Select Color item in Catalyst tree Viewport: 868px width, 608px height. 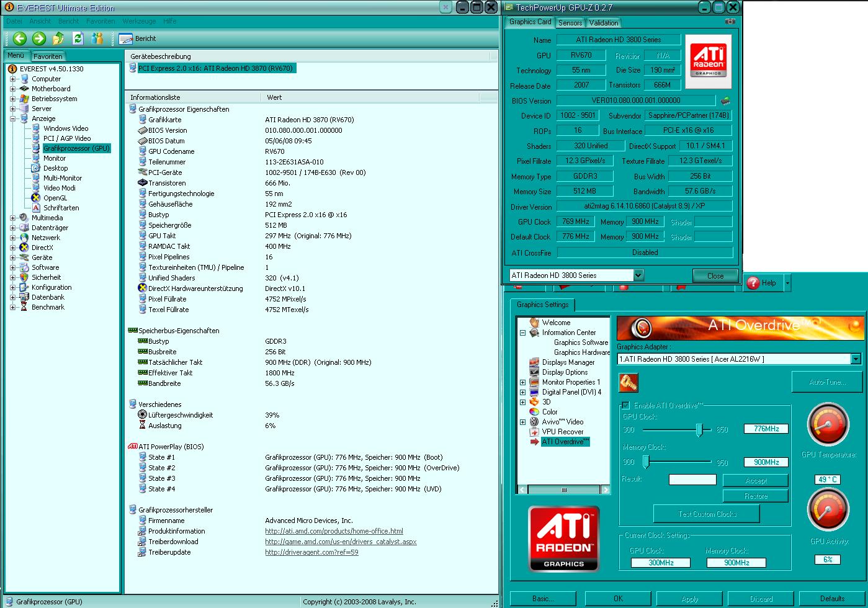(550, 412)
